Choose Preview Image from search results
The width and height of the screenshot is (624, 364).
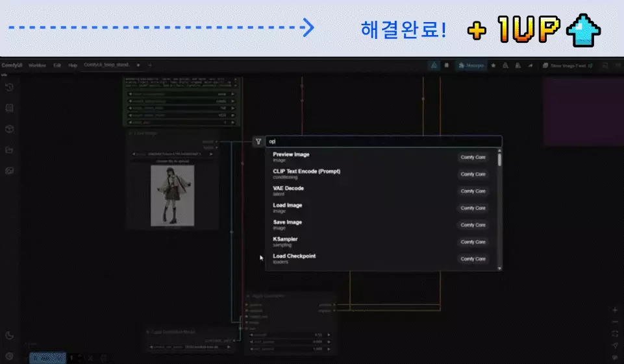tap(382, 157)
